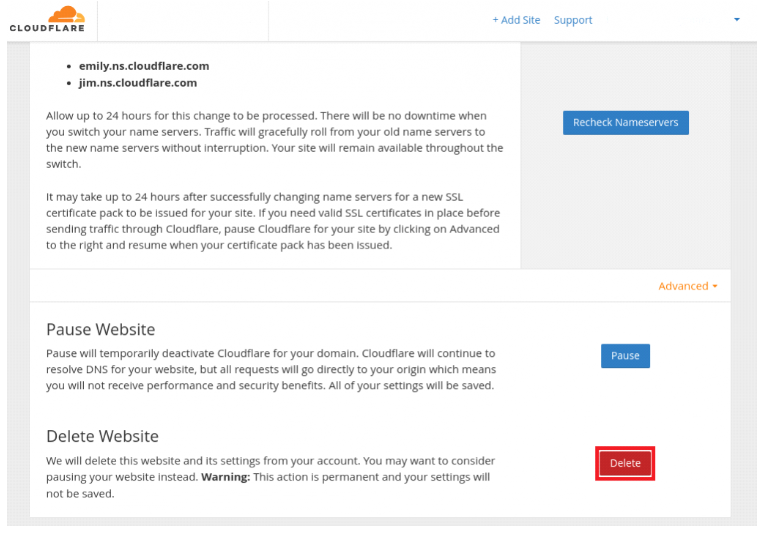Open the Support link

pos(573,20)
